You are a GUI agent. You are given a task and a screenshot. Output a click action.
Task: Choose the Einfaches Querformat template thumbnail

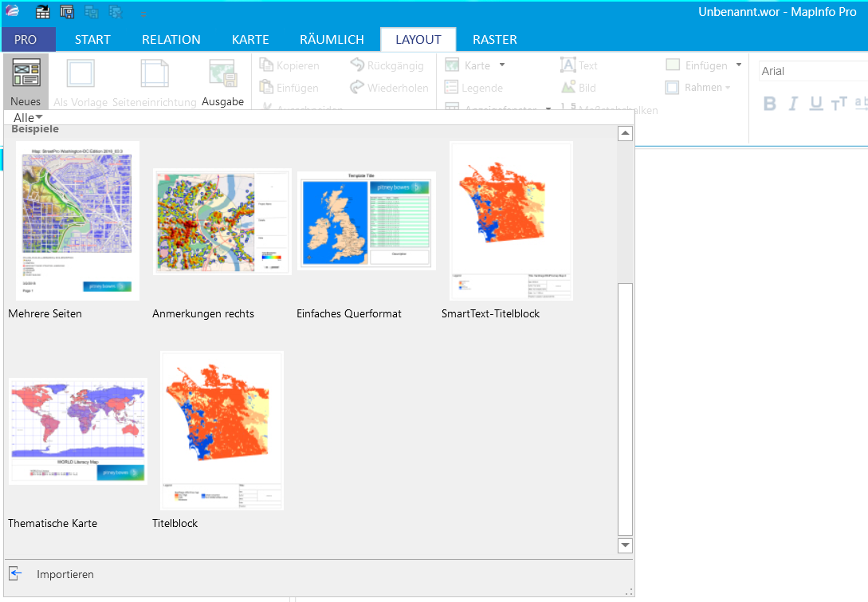click(367, 221)
